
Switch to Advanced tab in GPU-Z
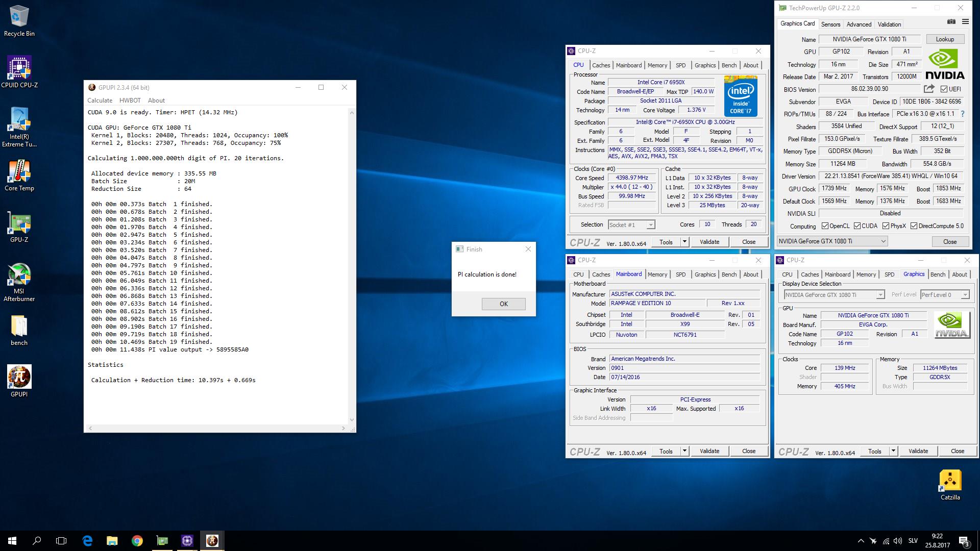859,24
